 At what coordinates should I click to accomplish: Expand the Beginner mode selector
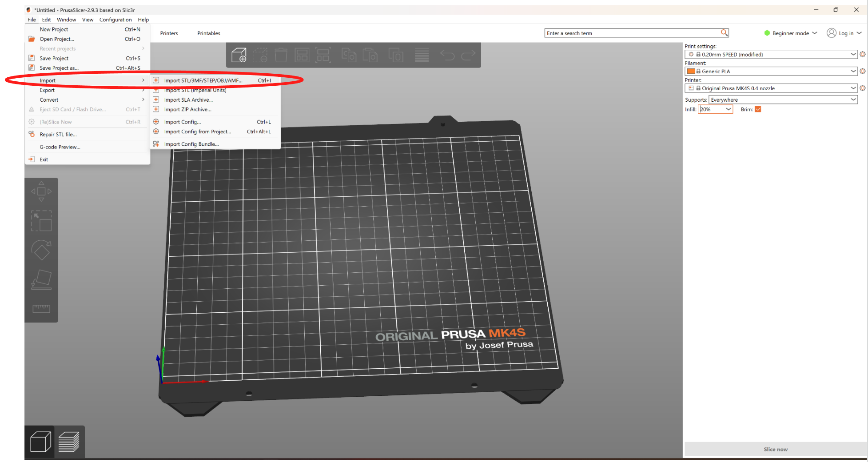click(x=791, y=33)
